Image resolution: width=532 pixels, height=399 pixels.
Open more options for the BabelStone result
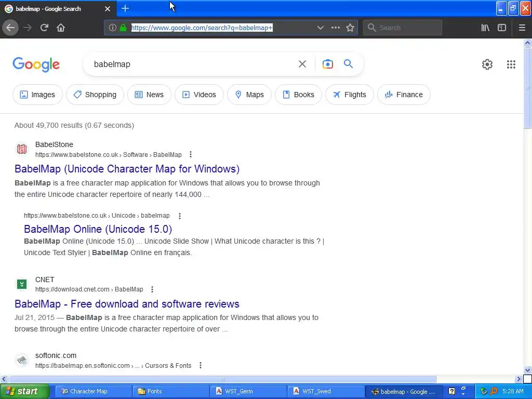[191, 155]
